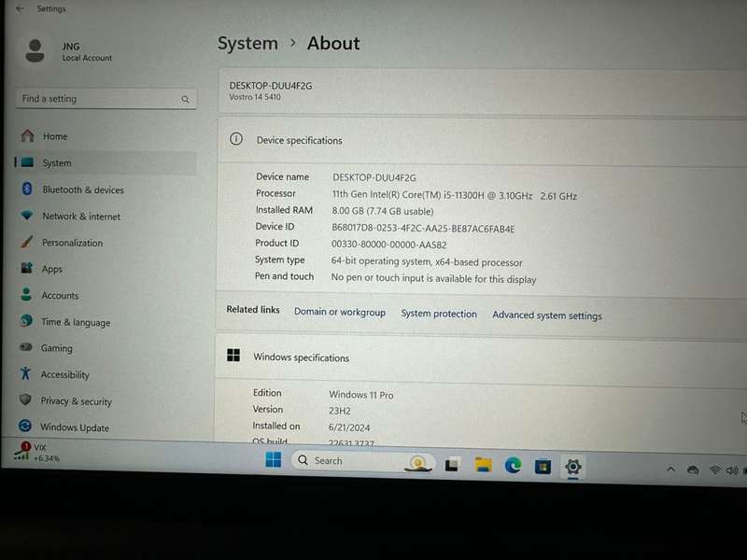Click the JNG Local Account name
This screenshot has width=747, height=560.
87,51
